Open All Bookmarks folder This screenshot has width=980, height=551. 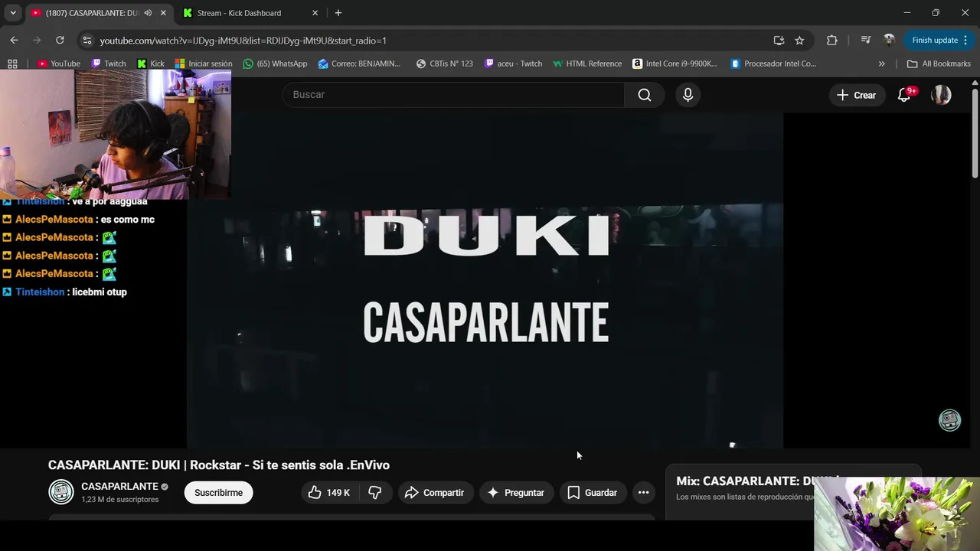(939, 64)
